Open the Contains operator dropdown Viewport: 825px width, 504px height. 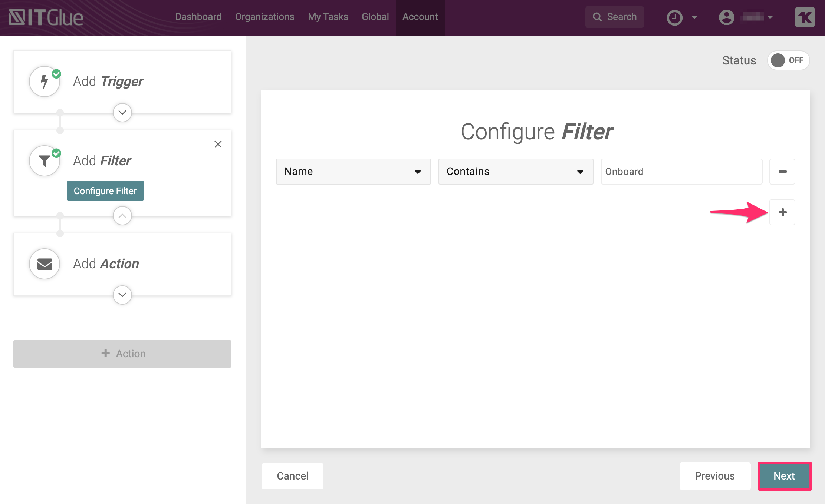pos(516,172)
